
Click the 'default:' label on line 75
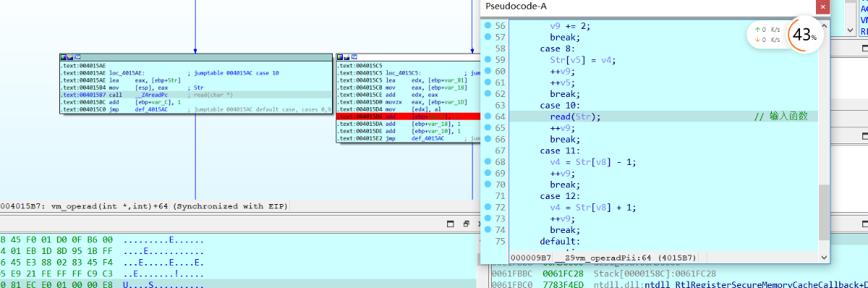(560, 241)
